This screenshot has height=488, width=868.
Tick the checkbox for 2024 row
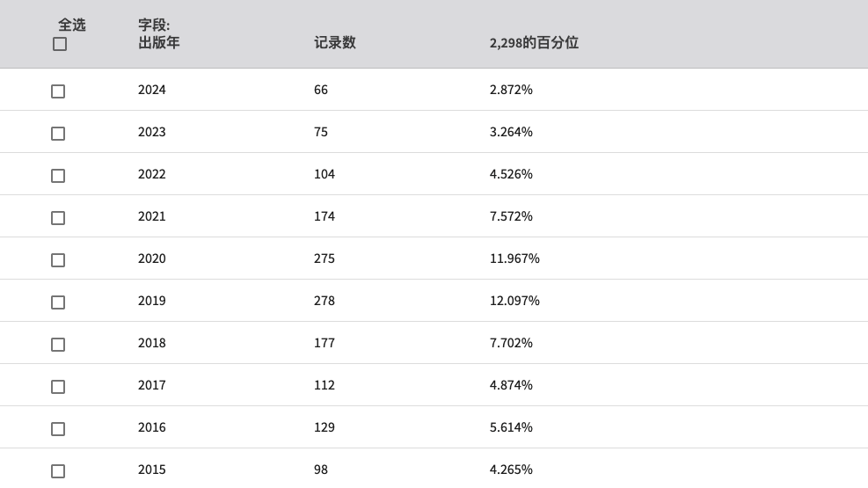click(x=58, y=91)
